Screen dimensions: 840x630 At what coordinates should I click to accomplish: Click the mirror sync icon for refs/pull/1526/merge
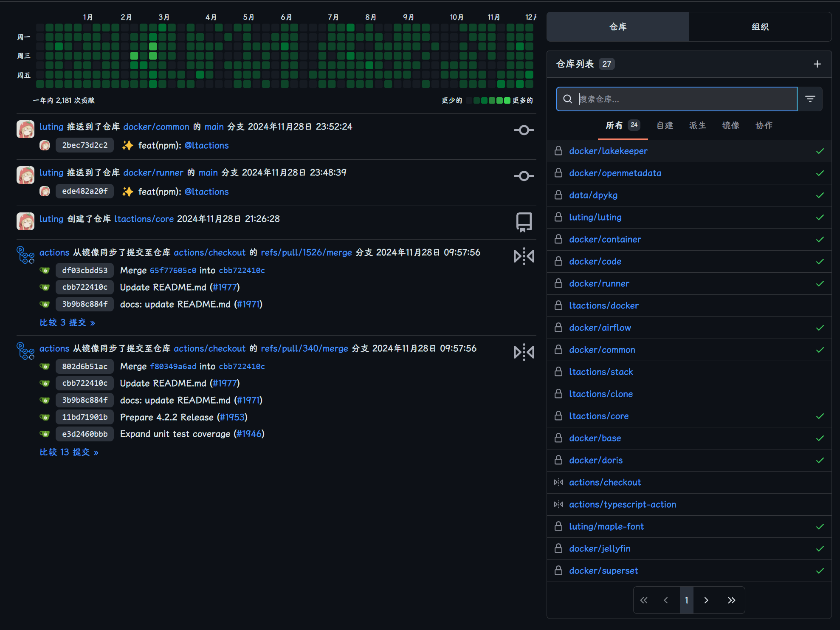tap(524, 256)
